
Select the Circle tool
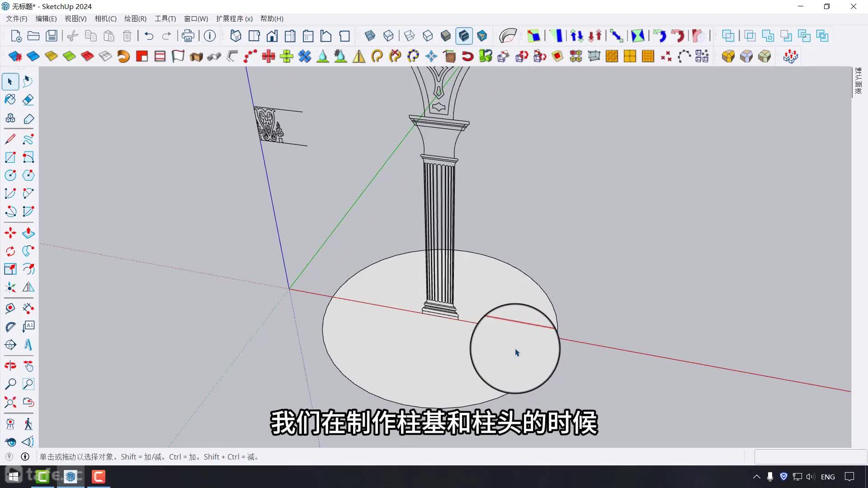click(10, 175)
